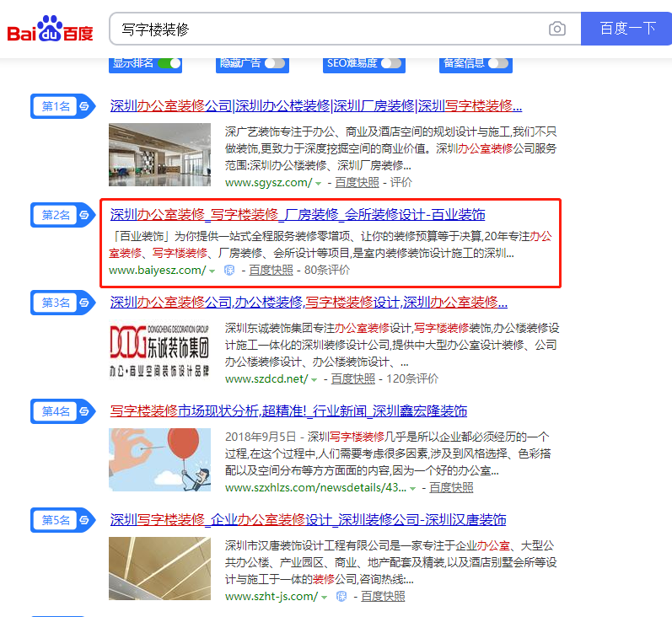Click the 第4名 rank label
This screenshot has height=617, width=672.
(56, 411)
